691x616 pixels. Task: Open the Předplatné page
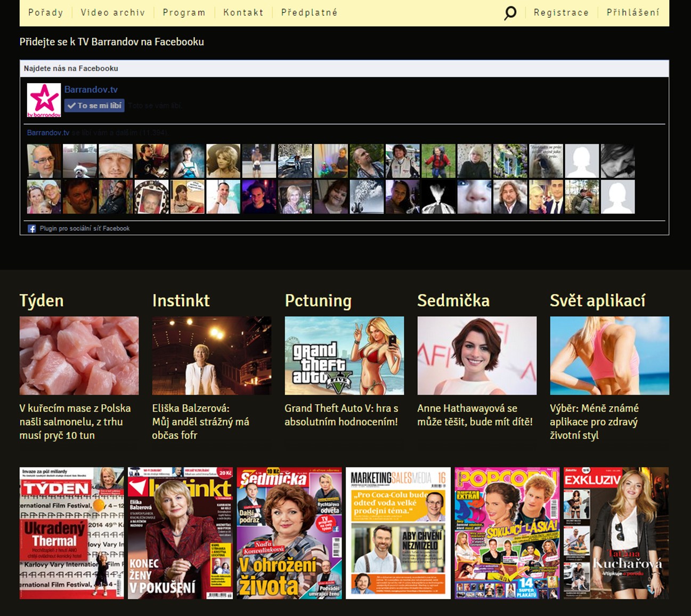[x=310, y=12]
